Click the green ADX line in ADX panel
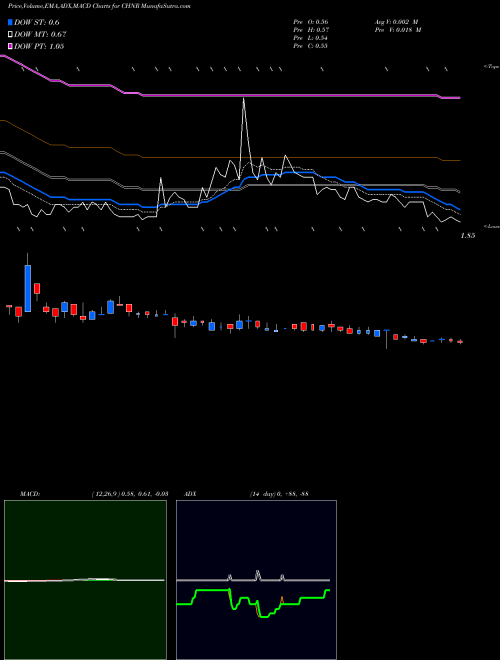Screen dimensions: 500x660 point(253,602)
